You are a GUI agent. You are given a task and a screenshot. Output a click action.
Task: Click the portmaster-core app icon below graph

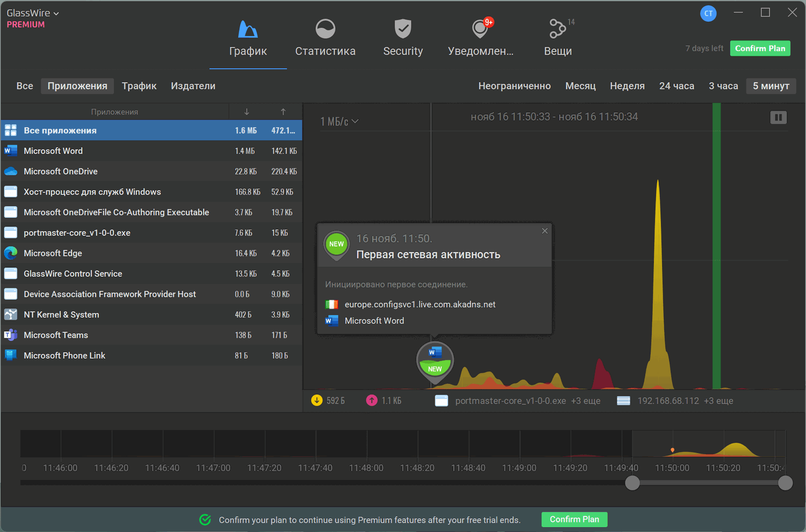tap(441, 400)
